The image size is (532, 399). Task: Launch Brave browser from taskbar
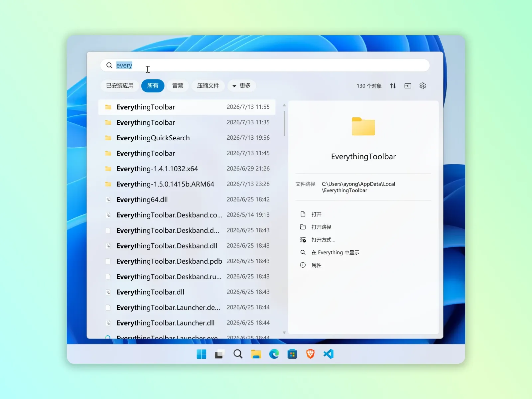coord(310,354)
